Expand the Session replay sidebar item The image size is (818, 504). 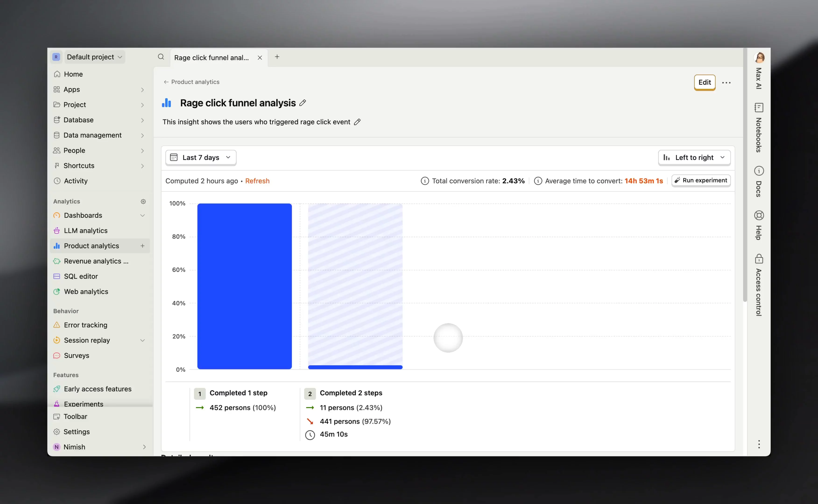pyautogui.click(x=142, y=340)
